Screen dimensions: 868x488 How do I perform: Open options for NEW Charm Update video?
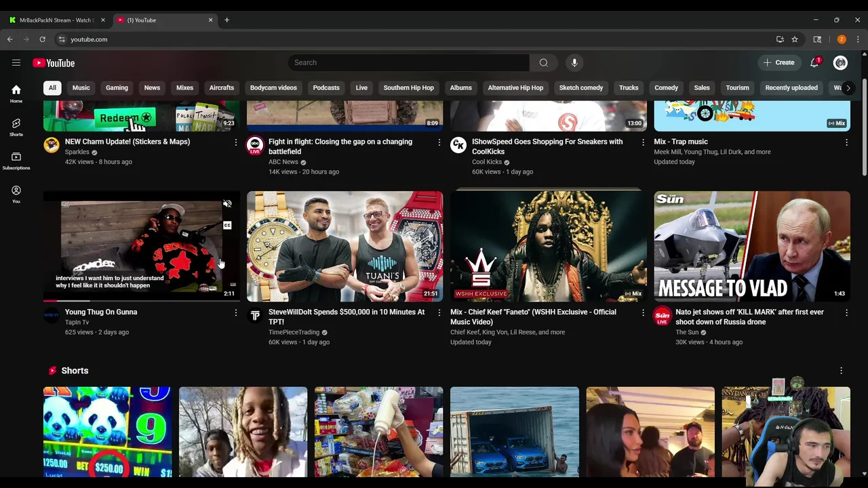236,142
